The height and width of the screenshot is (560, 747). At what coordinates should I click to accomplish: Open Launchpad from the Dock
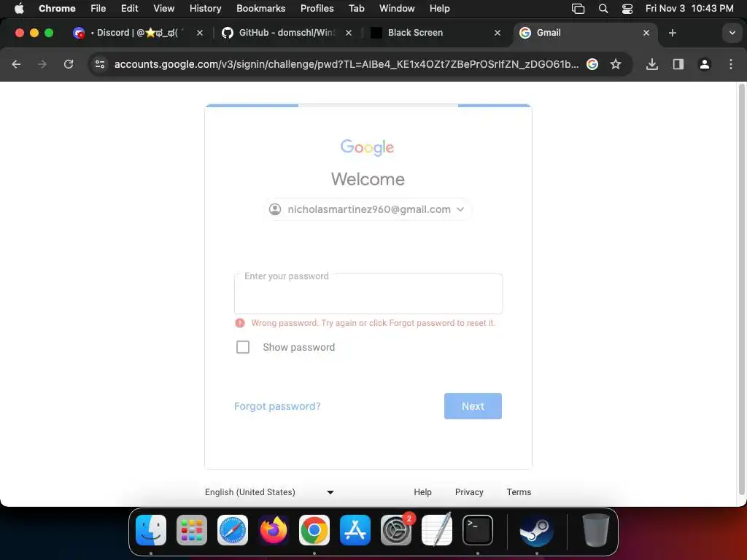coord(192,530)
